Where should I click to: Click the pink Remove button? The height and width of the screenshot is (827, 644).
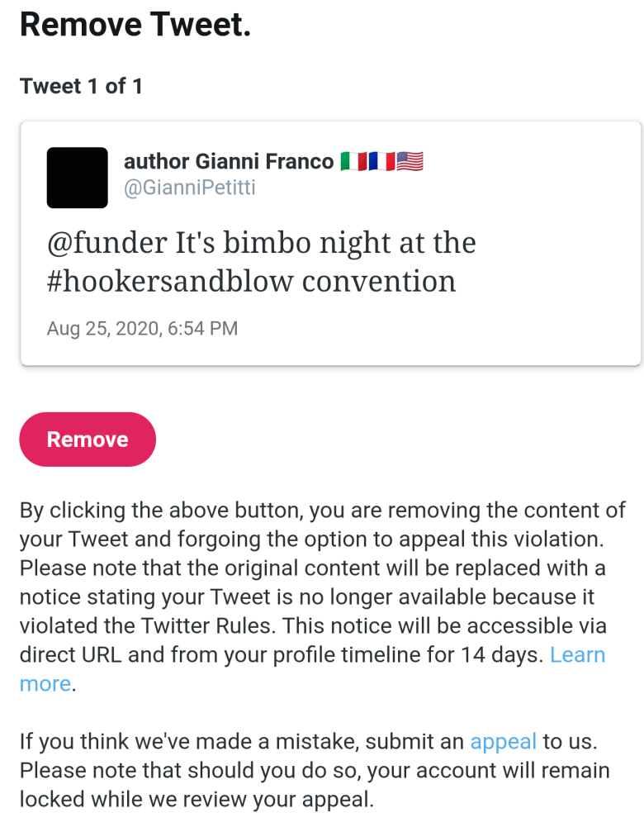(88, 440)
